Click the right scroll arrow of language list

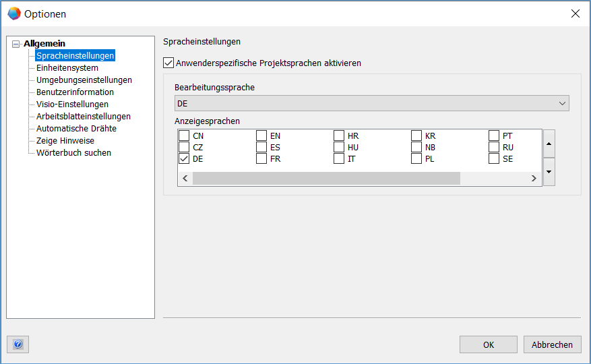[534, 179]
